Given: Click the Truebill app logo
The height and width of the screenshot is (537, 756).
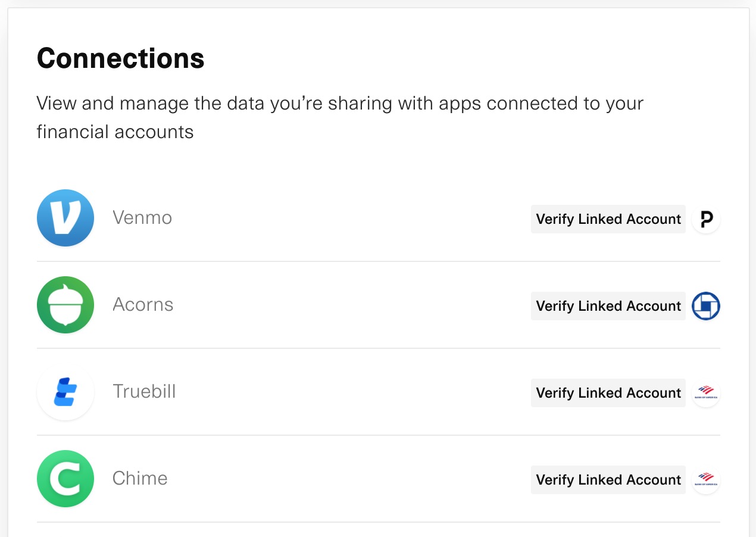Looking at the screenshot, I should coord(65,392).
